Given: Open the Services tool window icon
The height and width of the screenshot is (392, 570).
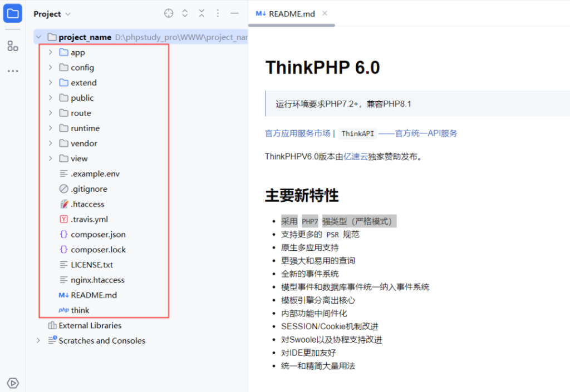Looking at the screenshot, I should 13,383.
